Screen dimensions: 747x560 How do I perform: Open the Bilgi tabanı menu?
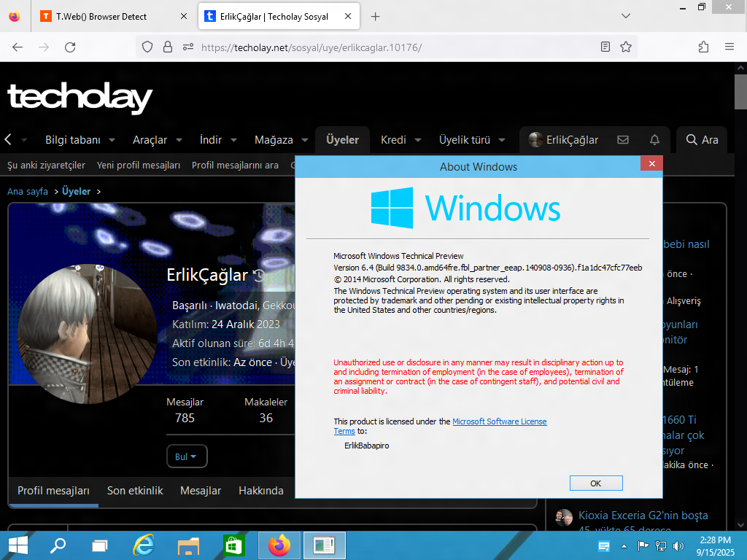(x=72, y=140)
